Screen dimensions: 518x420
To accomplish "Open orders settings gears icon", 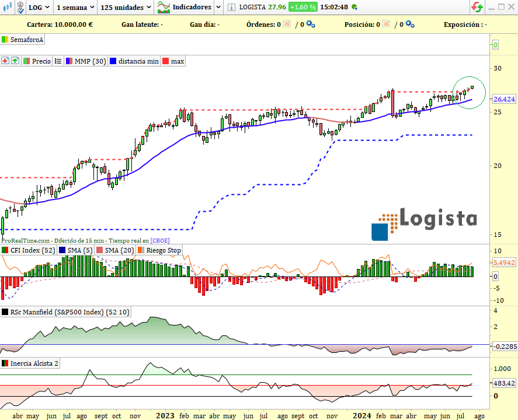I will (311, 24).
